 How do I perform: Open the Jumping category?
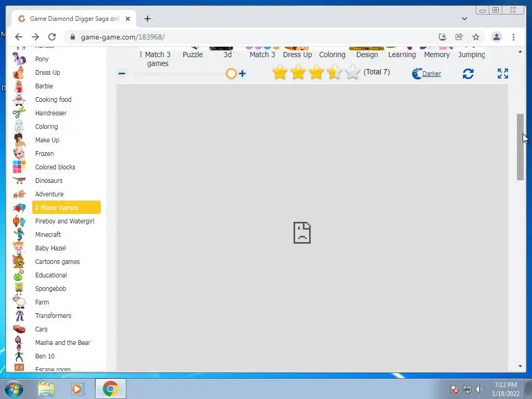pyautogui.click(x=472, y=55)
